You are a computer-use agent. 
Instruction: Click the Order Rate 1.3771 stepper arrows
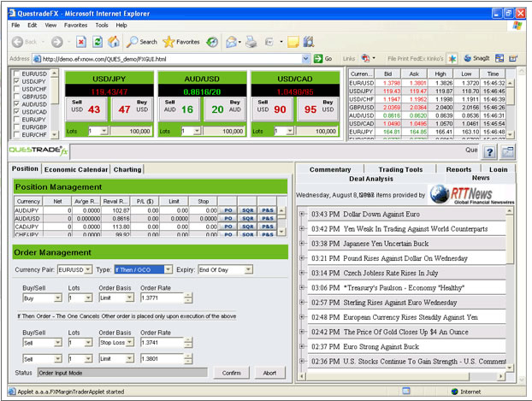pyautogui.click(x=188, y=298)
